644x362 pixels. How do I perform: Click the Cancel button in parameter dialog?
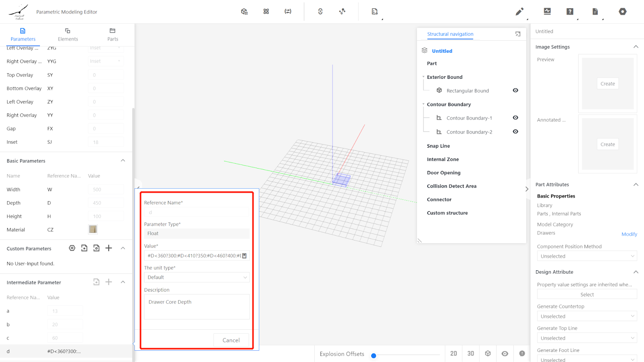[x=231, y=340]
